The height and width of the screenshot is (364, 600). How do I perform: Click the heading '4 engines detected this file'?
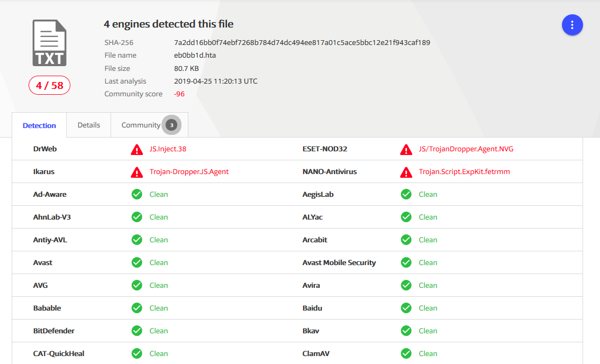click(x=168, y=24)
